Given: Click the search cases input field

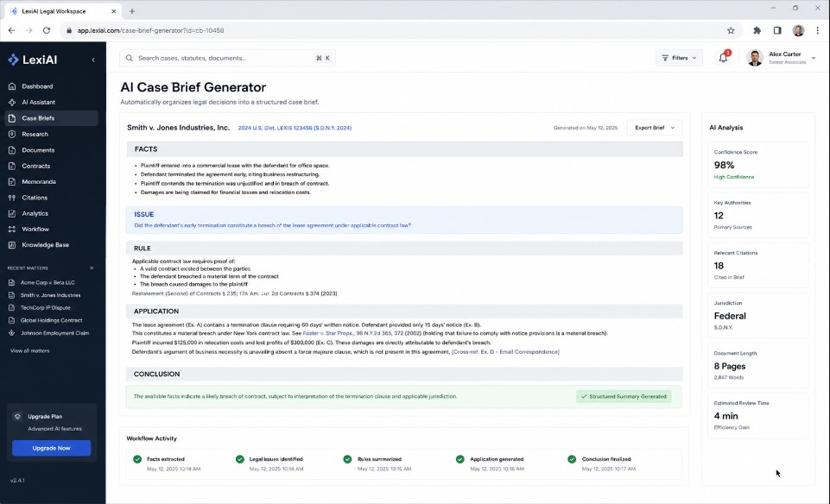Looking at the screenshot, I should [x=228, y=58].
